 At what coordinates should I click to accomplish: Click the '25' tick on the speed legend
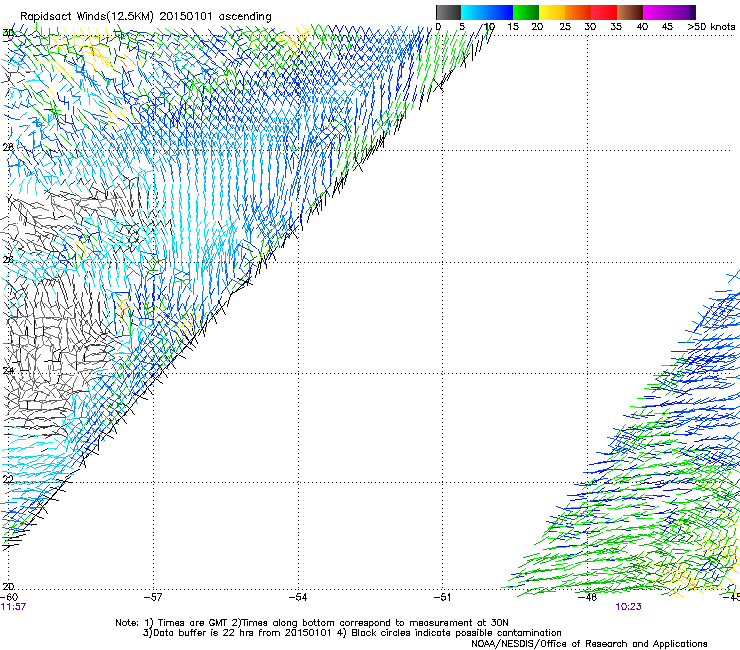565,27
